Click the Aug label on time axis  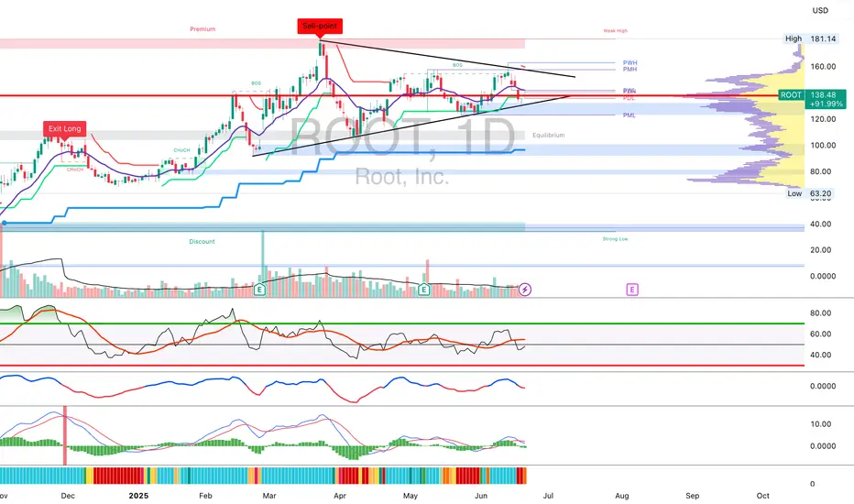(622, 496)
